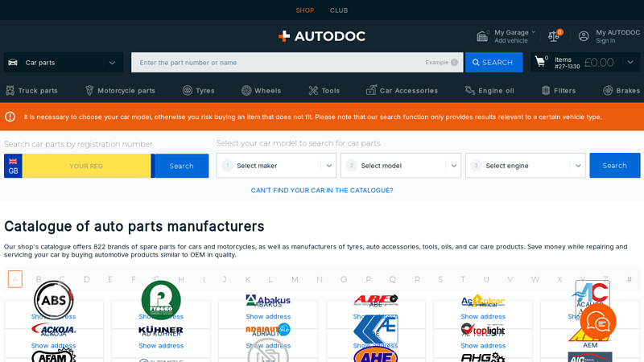Open the live chat bubble
The image size is (644, 362).
598,323
